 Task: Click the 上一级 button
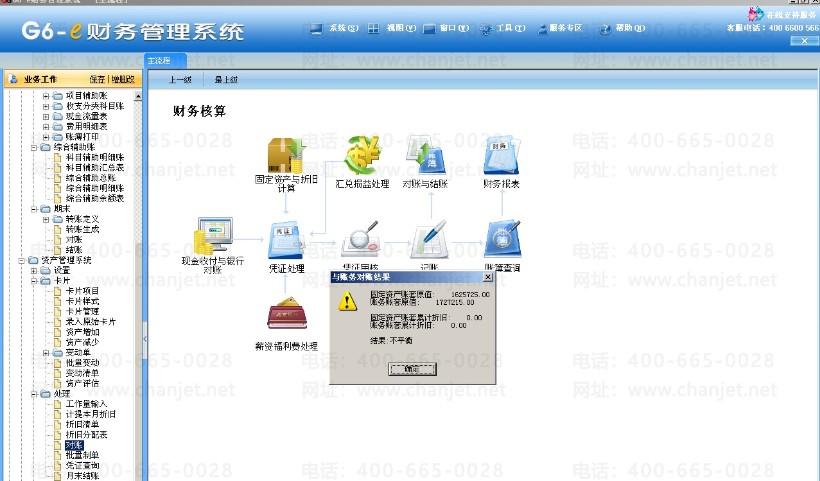pos(180,79)
